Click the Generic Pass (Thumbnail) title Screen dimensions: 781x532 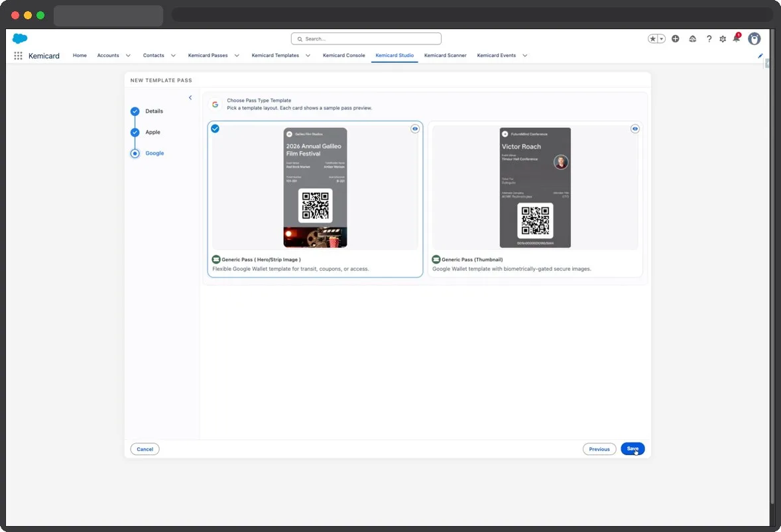(x=472, y=259)
